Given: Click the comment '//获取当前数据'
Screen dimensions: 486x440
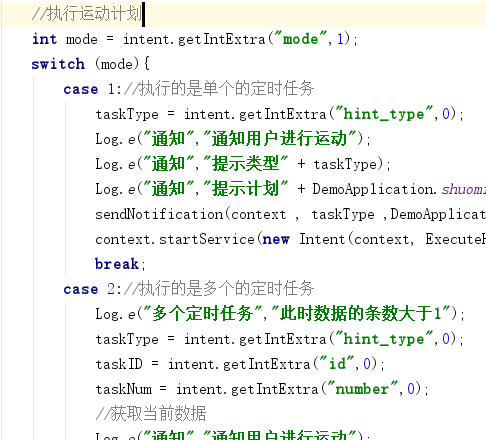Looking at the screenshot, I should [151, 414].
